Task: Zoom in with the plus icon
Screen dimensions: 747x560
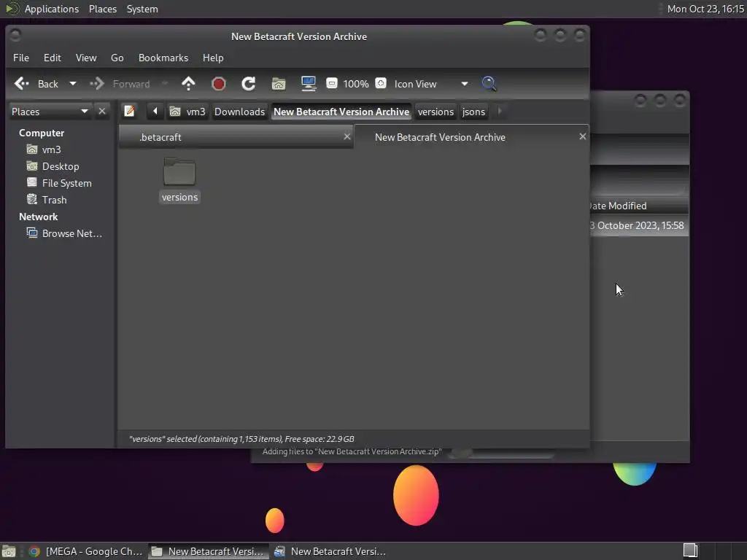Action: (x=381, y=83)
